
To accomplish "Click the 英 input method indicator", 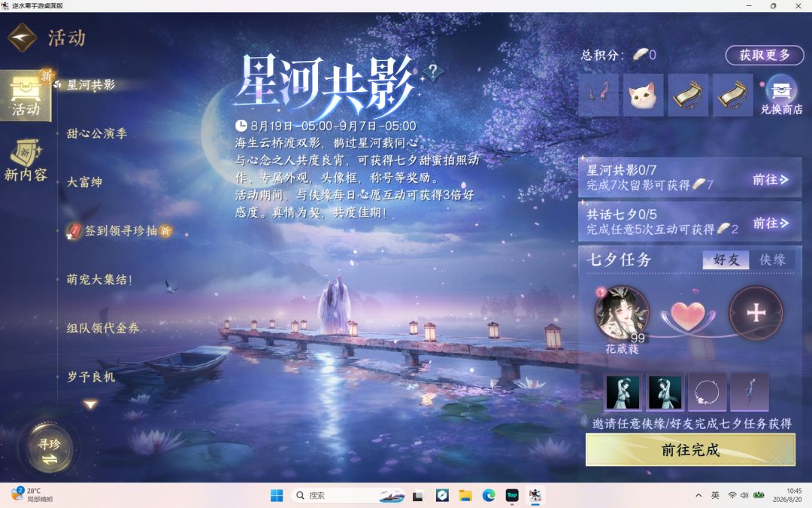I will (x=715, y=495).
